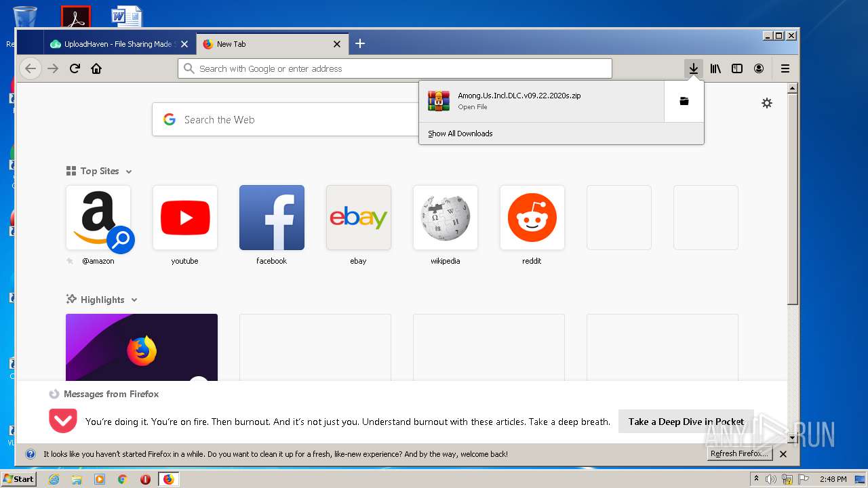The image size is (868, 488).
Task: Open the Firefox Account icon
Action: tap(759, 68)
